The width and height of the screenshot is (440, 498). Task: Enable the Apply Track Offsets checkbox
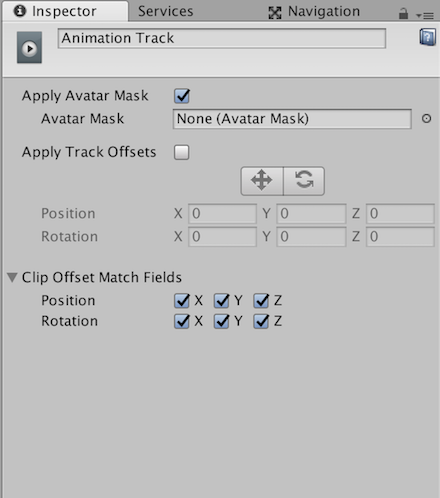[x=182, y=152]
